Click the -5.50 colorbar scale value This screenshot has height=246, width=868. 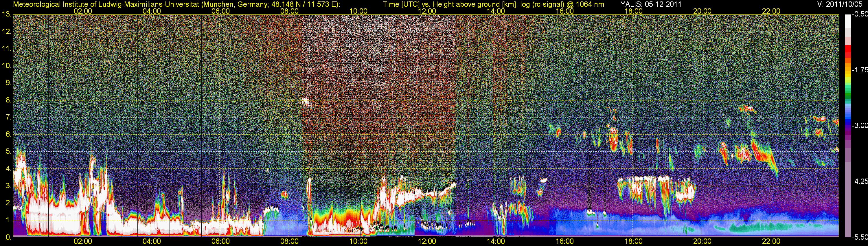pyautogui.click(x=860, y=237)
